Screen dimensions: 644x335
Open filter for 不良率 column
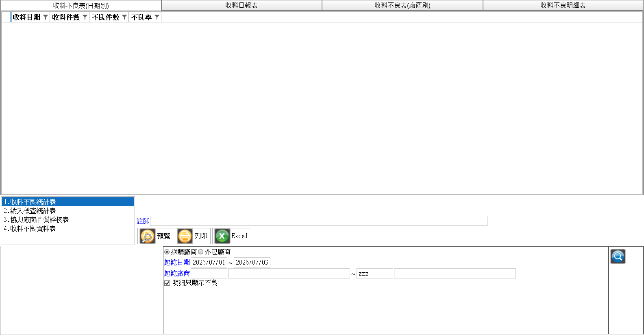tap(157, 17)
